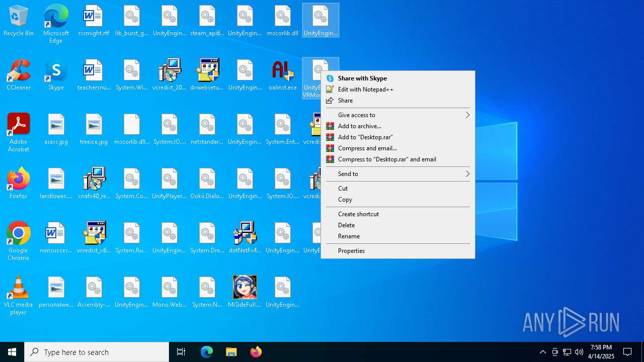Open Firefox from the taskbar
The height and width of the screenshot is (362, 644).
pos(256,352)
